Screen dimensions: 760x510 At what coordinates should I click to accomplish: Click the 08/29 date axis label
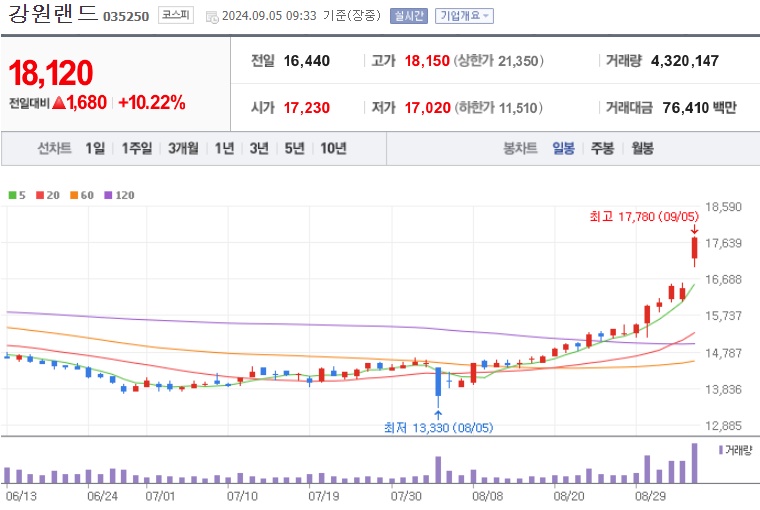point(650,496)
